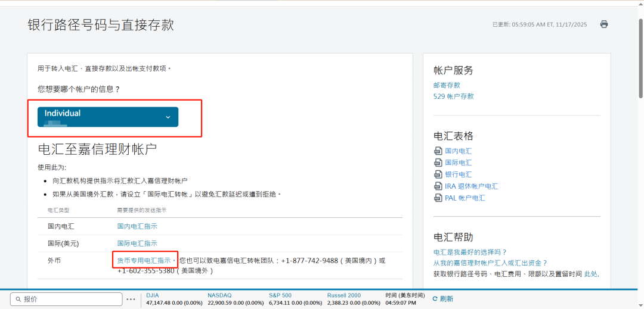Open the 货币专用电汇指示 link

click(144, 261)
